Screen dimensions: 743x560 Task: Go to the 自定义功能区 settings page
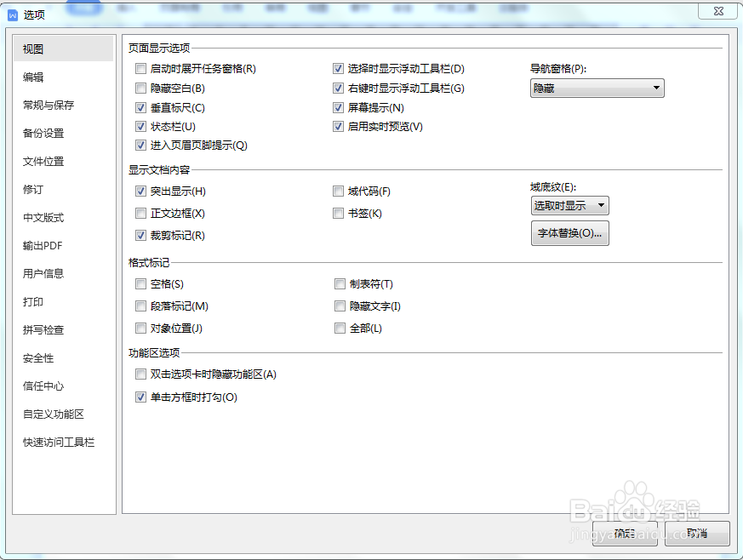pos(55,414)
